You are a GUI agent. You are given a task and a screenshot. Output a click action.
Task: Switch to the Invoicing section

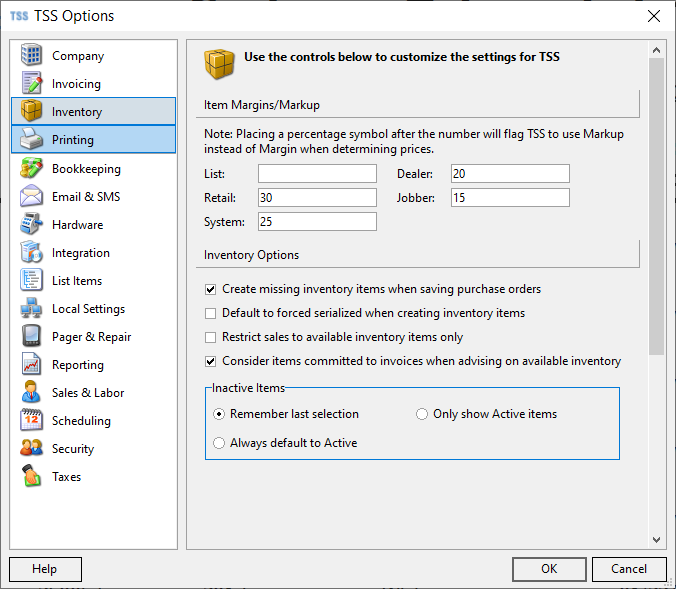(x=76, y=84)
